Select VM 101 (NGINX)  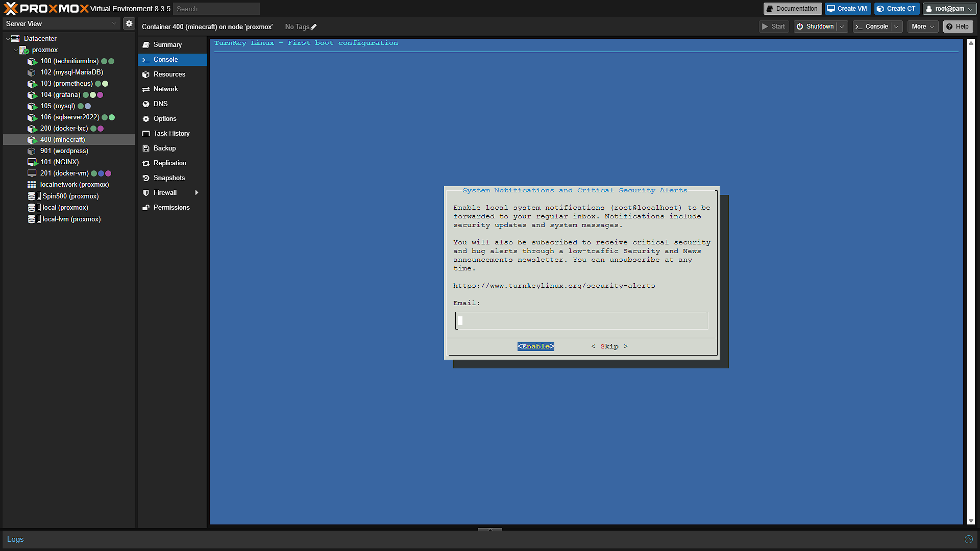pos(59,162)
